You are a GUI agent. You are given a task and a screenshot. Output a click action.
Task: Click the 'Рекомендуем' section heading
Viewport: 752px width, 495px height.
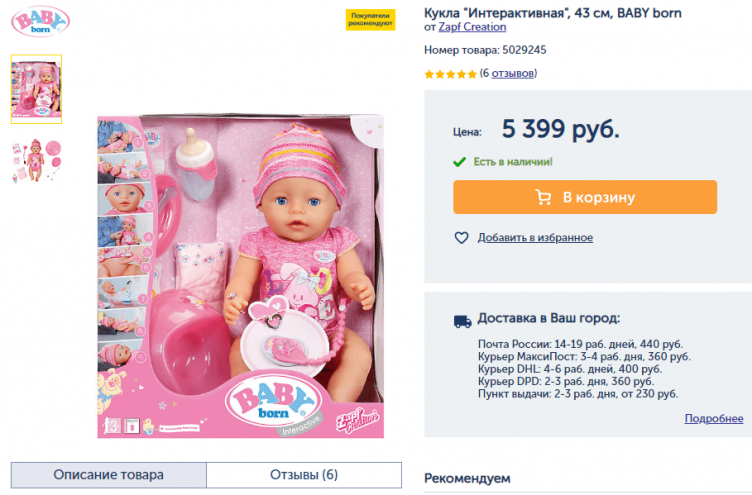click(x=468, y=479)
